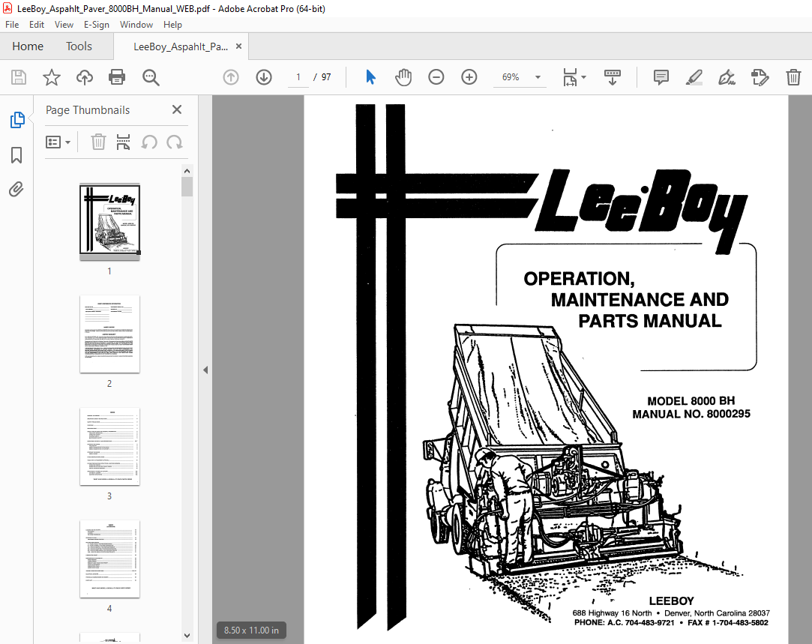Click thumbnails scrollbar up arrow
812x644 pixels.
[x=187, y=171]
